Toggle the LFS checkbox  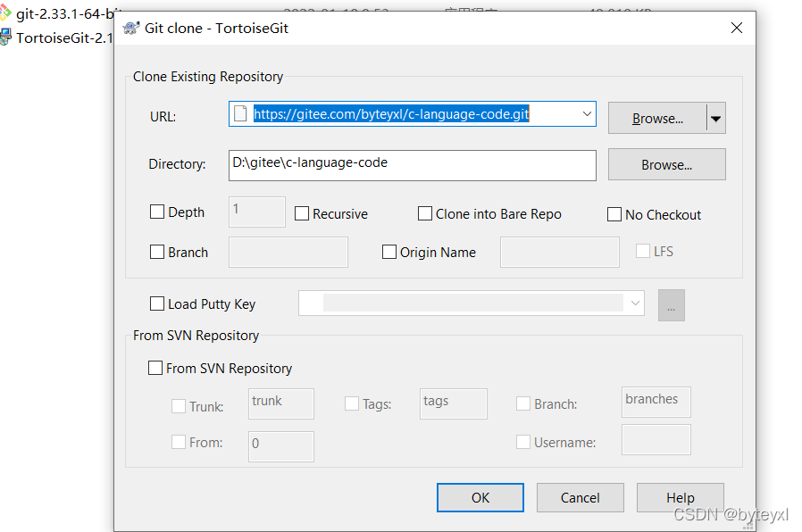coord(643,251)
